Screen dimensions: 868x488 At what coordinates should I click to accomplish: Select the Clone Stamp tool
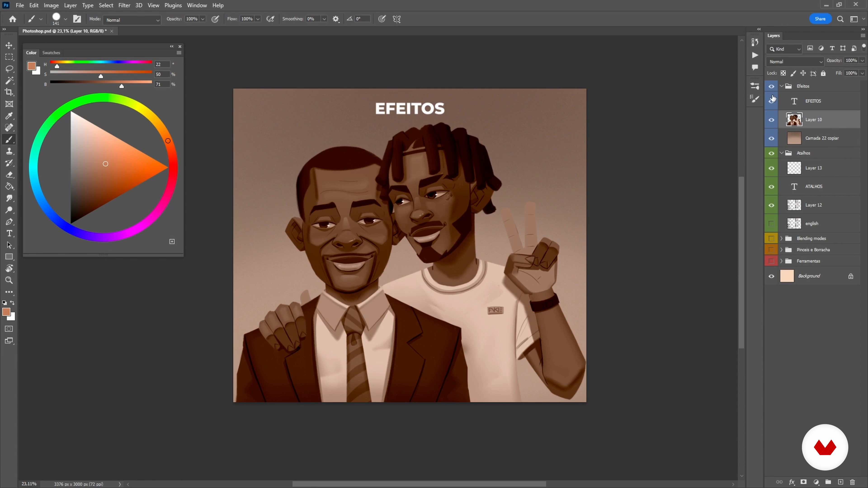pos(9,151)
